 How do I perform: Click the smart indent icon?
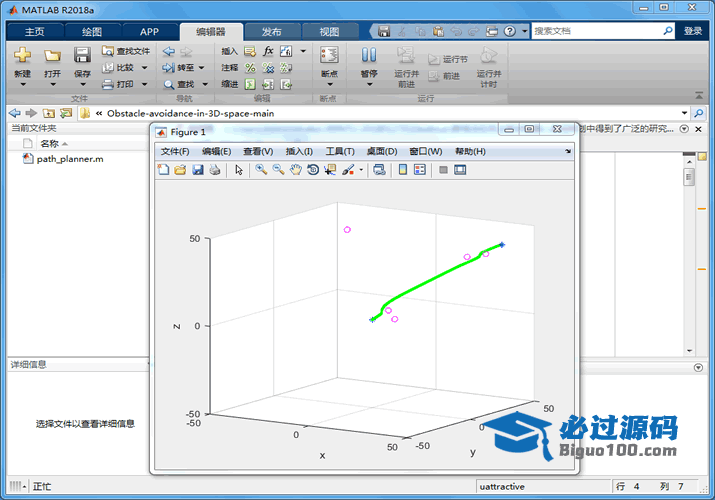[250, 84]
